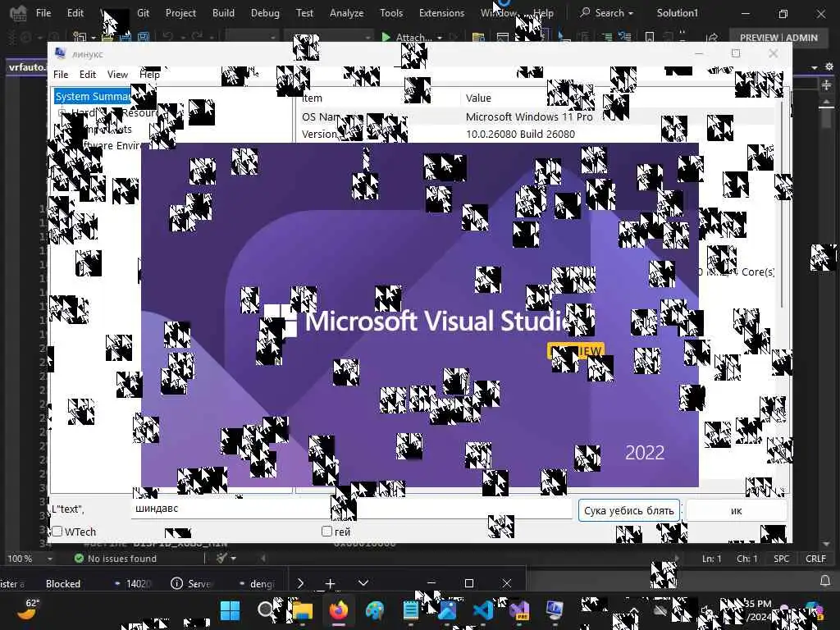Click the 10.0.26080 Build 26080 value

[520, 134]
